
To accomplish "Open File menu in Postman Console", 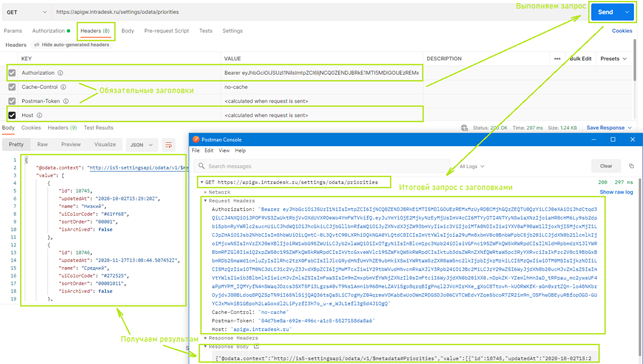I will [196, 151].
